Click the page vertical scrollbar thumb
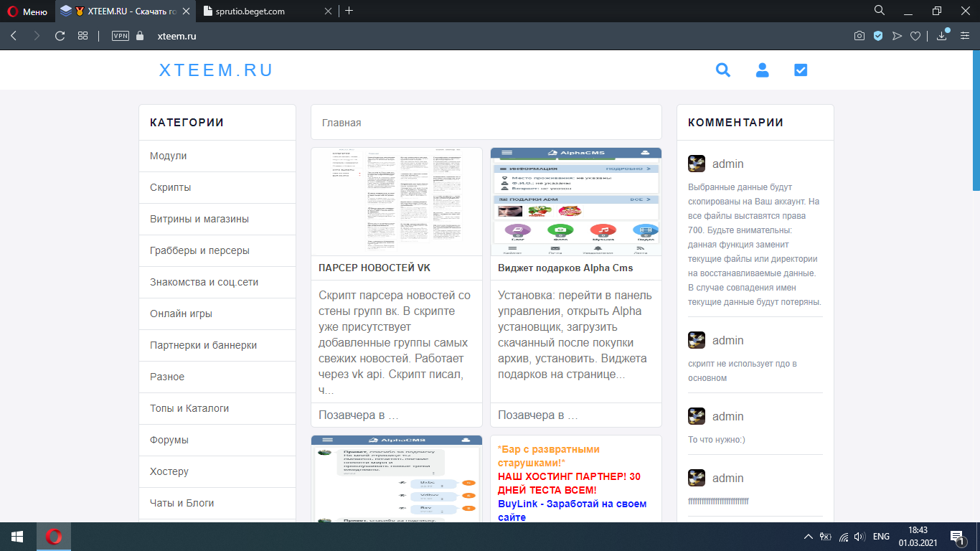 coord(976,121)
